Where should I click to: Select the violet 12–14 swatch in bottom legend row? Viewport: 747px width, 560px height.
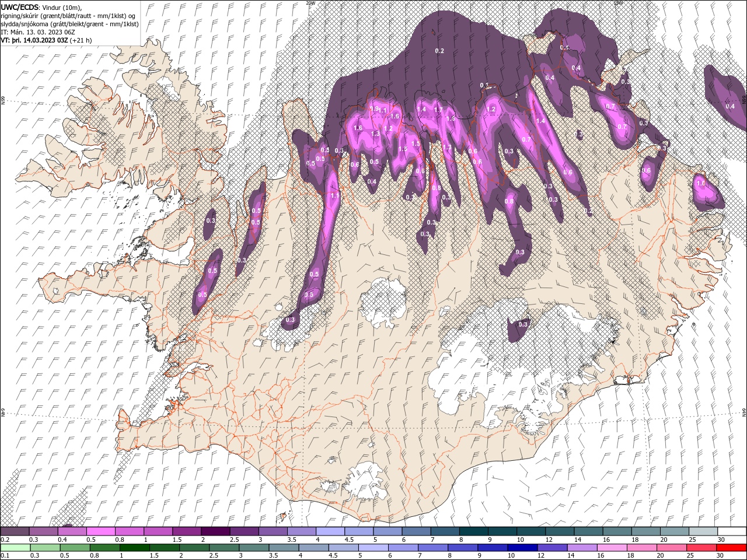(551, 547)
